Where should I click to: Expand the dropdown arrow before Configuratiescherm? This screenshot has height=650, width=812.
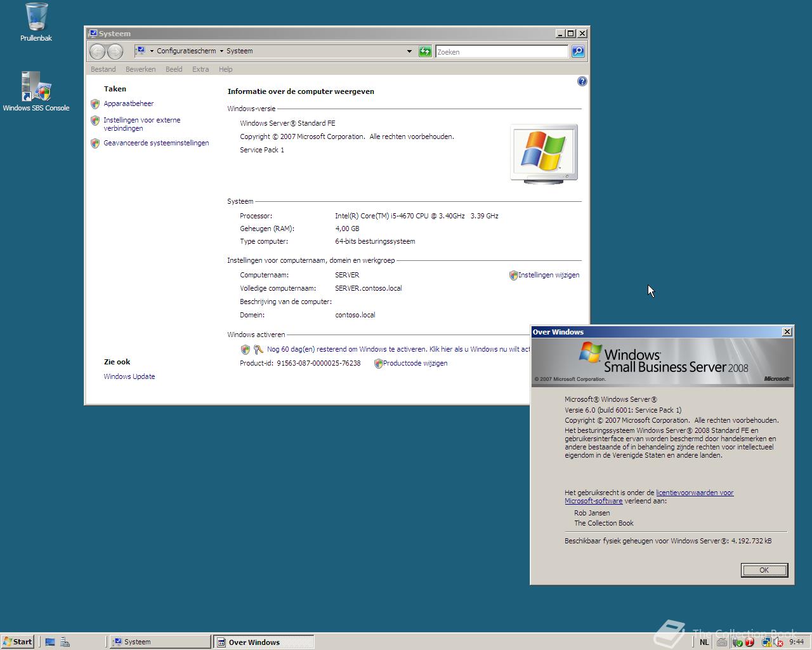152,51
